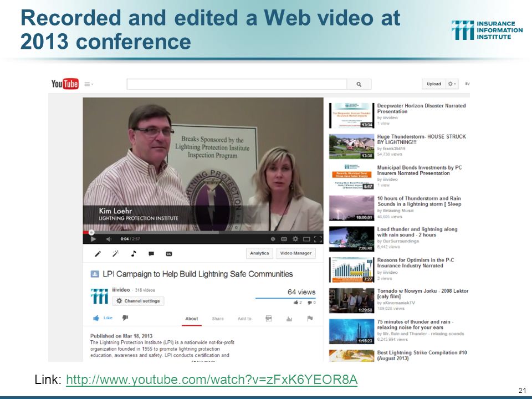
Task: Toggle closed captions in player controls
Action: 284,239
